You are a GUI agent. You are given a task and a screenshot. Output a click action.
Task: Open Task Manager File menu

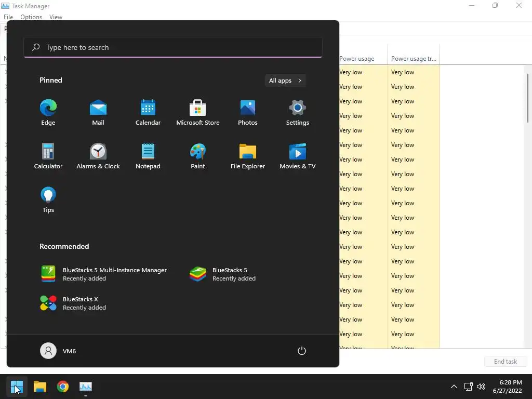[8, 17]
